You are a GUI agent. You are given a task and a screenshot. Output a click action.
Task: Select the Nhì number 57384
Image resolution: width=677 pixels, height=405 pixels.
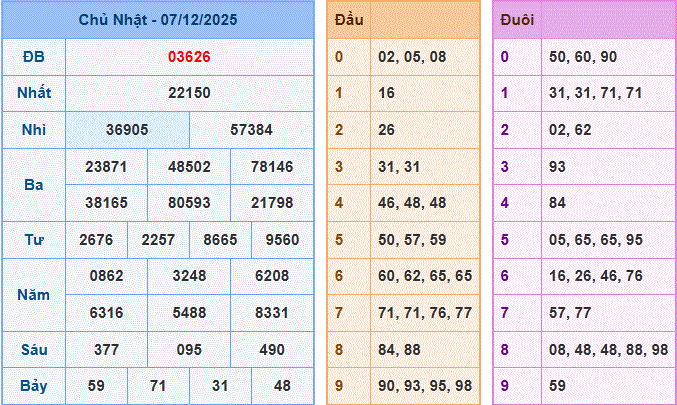(x=251, y=130)
